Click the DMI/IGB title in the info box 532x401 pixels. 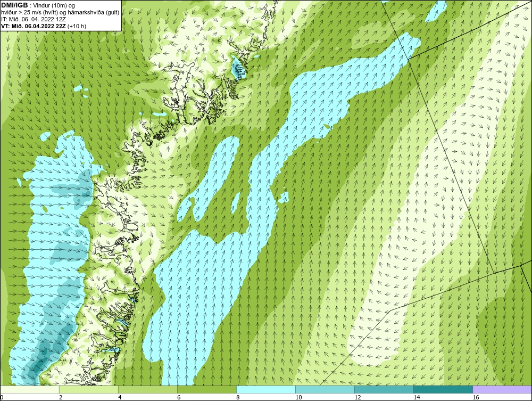coord(15,5)
